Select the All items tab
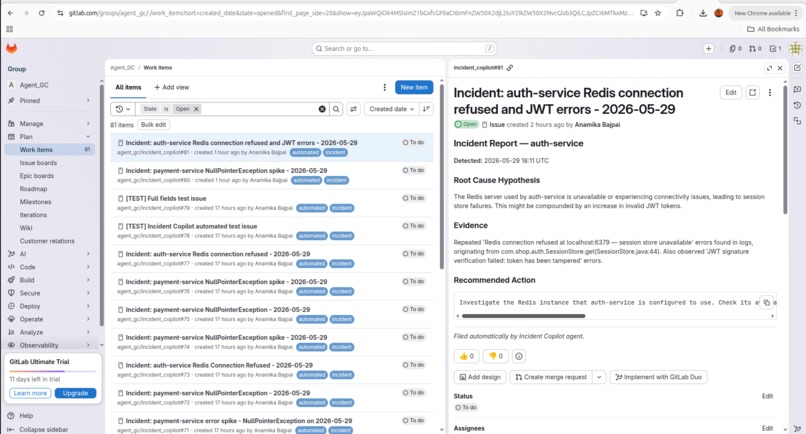The height and width of the screenshot is (434, 806). coord(128,87)
